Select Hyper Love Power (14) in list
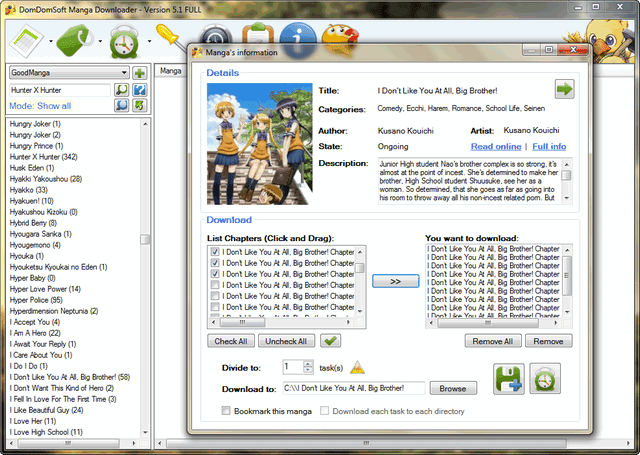The height and width of the screenshot is (455, 640). tap(45, 289)
